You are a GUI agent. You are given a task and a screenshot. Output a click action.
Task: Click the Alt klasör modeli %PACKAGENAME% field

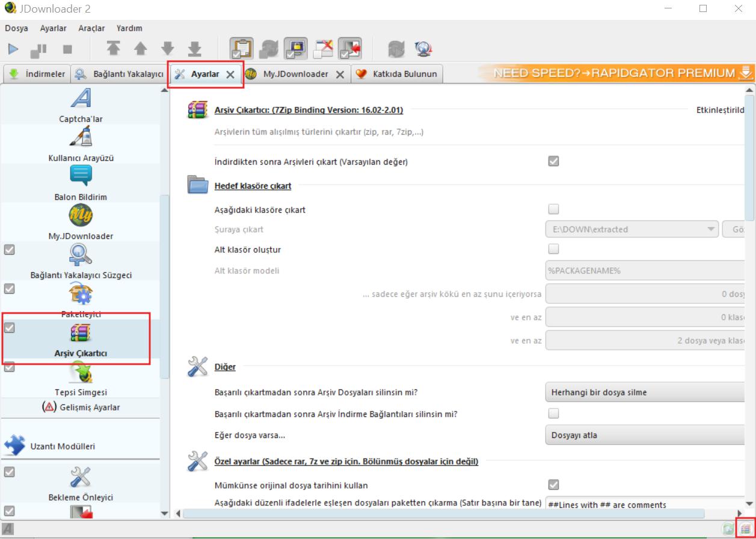[645, 270]
